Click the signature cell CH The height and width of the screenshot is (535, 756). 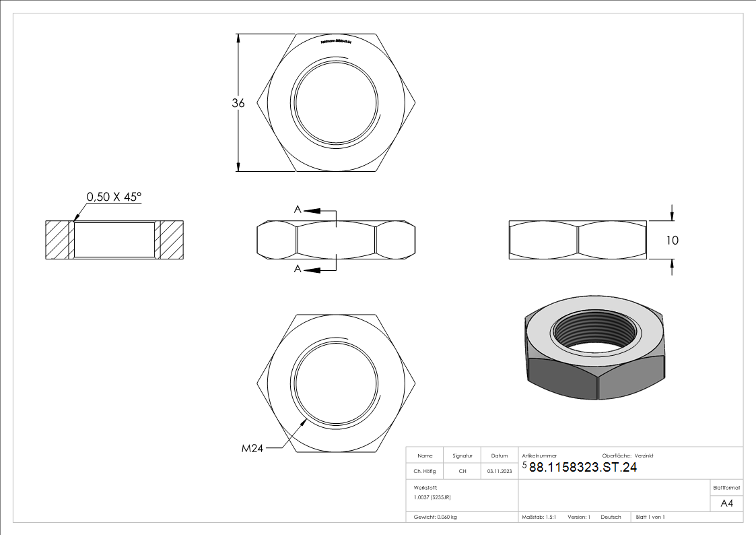[462, 471]
